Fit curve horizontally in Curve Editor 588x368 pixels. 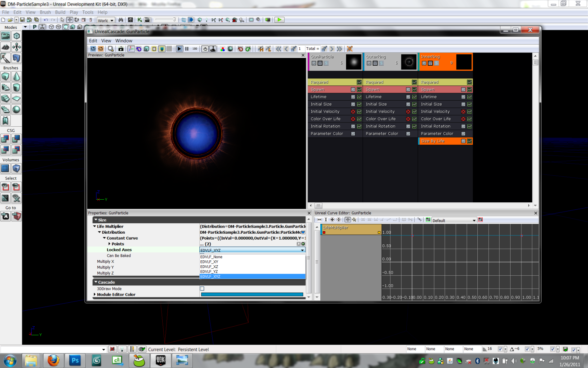pos(319,220)
